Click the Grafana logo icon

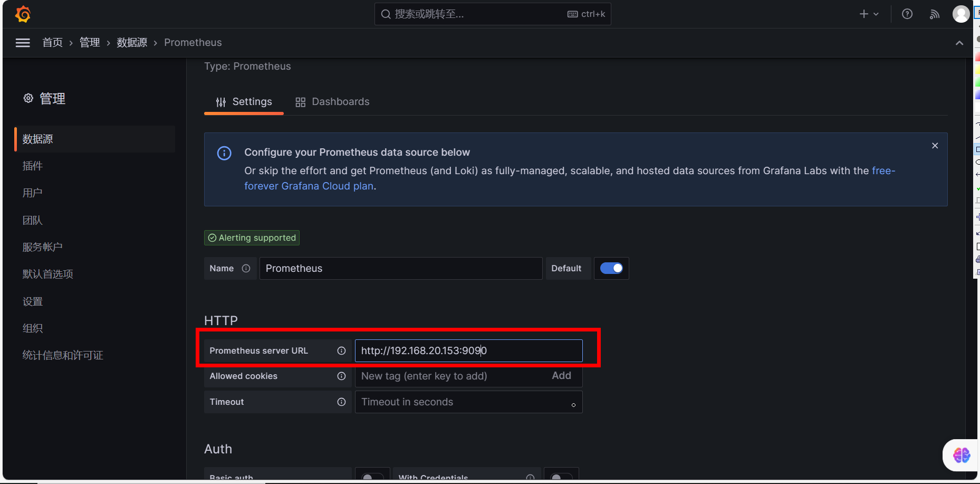[23, 14]
